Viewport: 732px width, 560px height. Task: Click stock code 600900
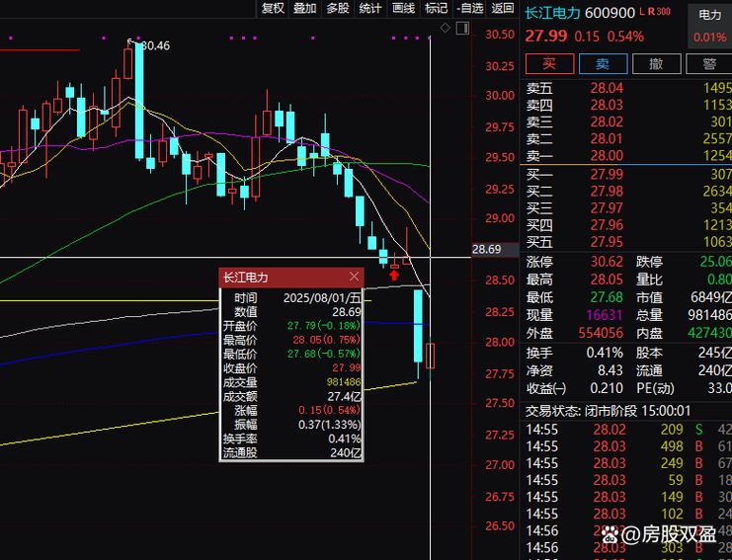tap(610, 13)
